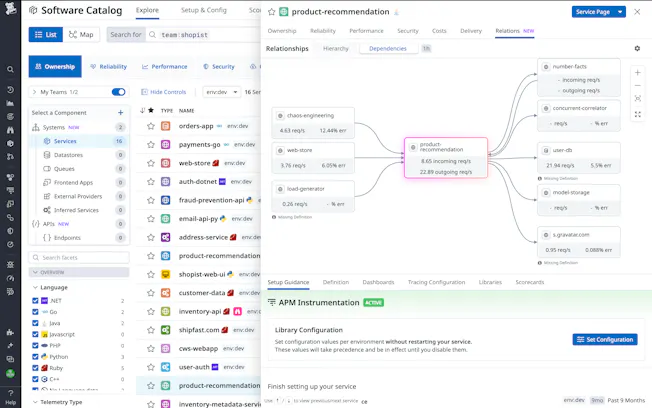652x408 pixels.
Task: Add a component with the plus icon
Action: [x=121, y=113]
